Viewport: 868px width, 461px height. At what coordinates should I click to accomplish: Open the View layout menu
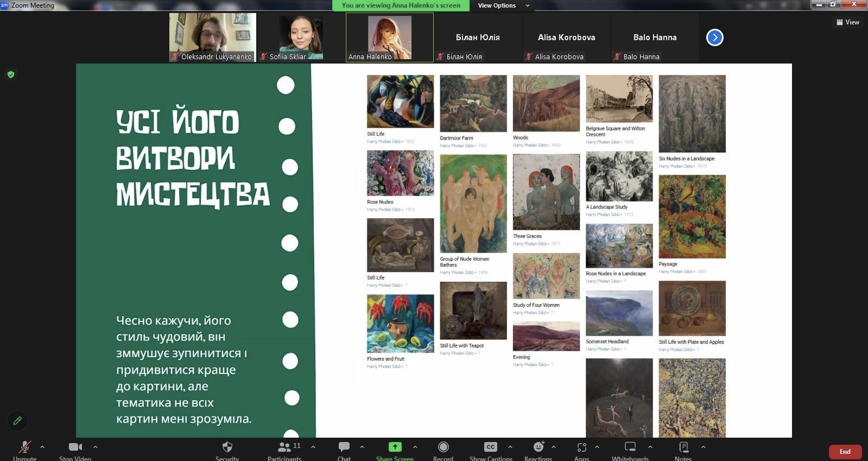tap(847, 22)
